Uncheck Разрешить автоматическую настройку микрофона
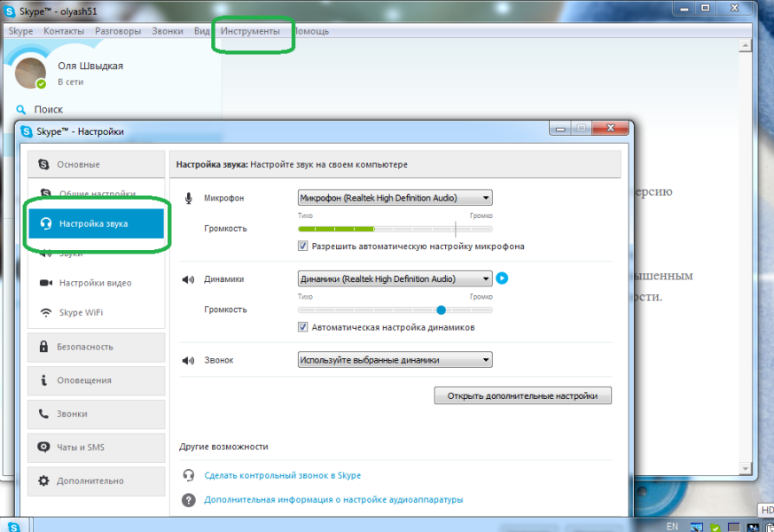 coord(302,246)
